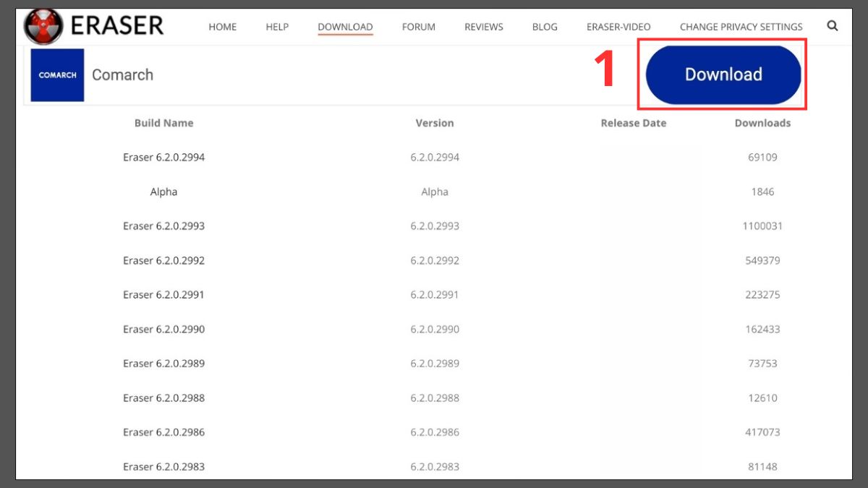
Task: Click the download count 417073
Action: (x=763, y=432)
